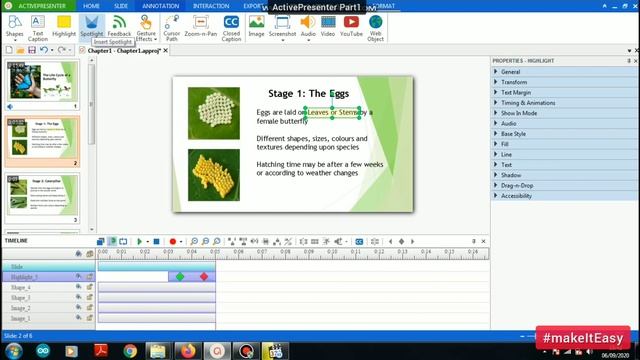Viewport: 640px width, 360px height.
Task: Insert a Web Object
Action: 376,28
